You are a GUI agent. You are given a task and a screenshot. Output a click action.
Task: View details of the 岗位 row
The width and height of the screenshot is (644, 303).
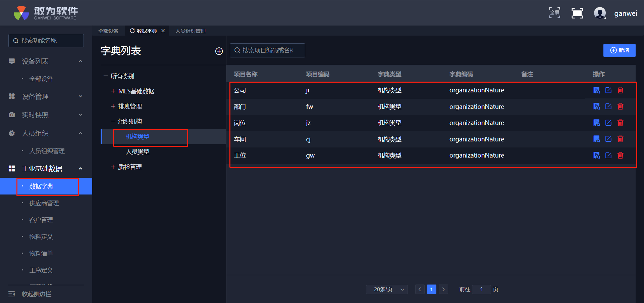coord(596,123)
